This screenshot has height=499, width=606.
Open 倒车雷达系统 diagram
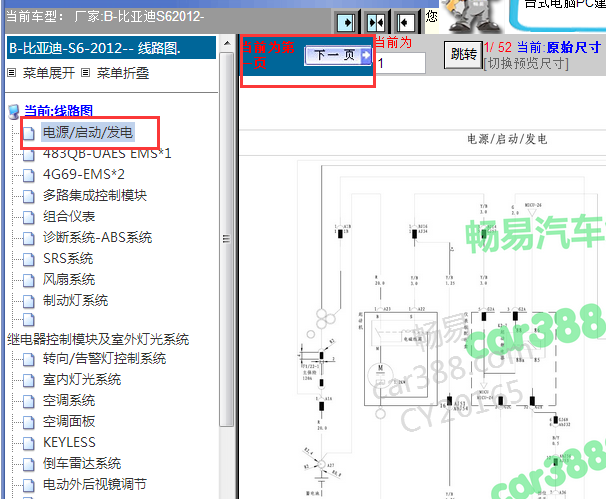tap(82, 463)
